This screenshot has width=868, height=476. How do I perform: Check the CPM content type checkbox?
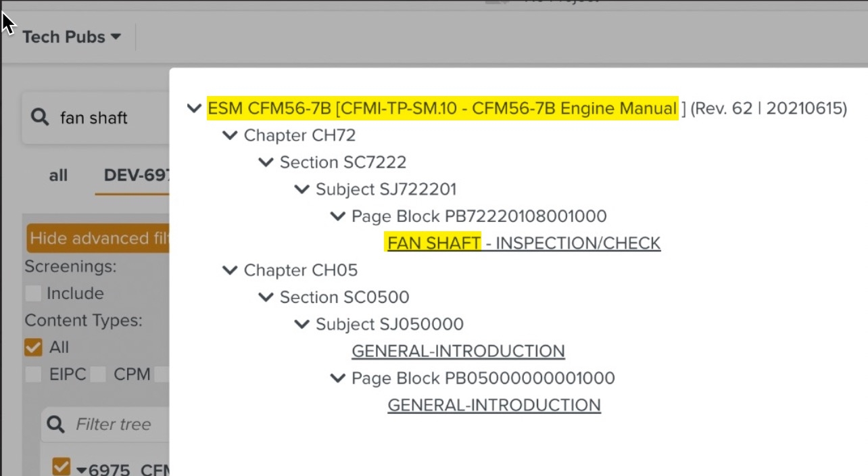point(99,375)
